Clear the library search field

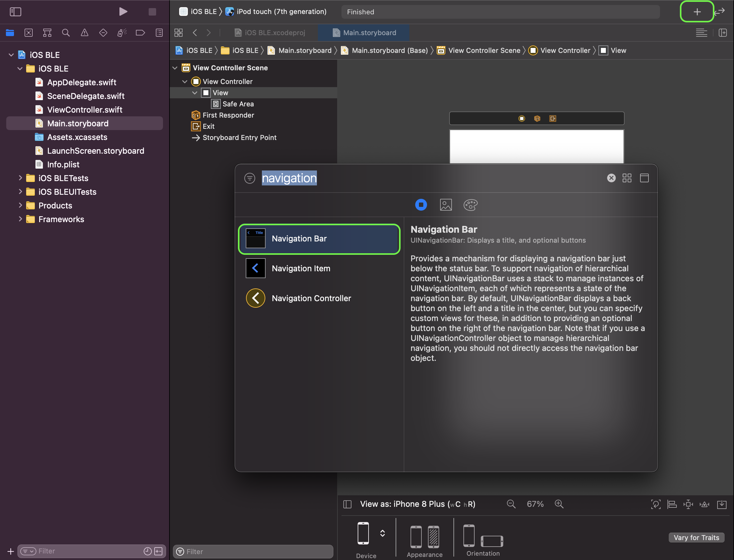[611, 178]
